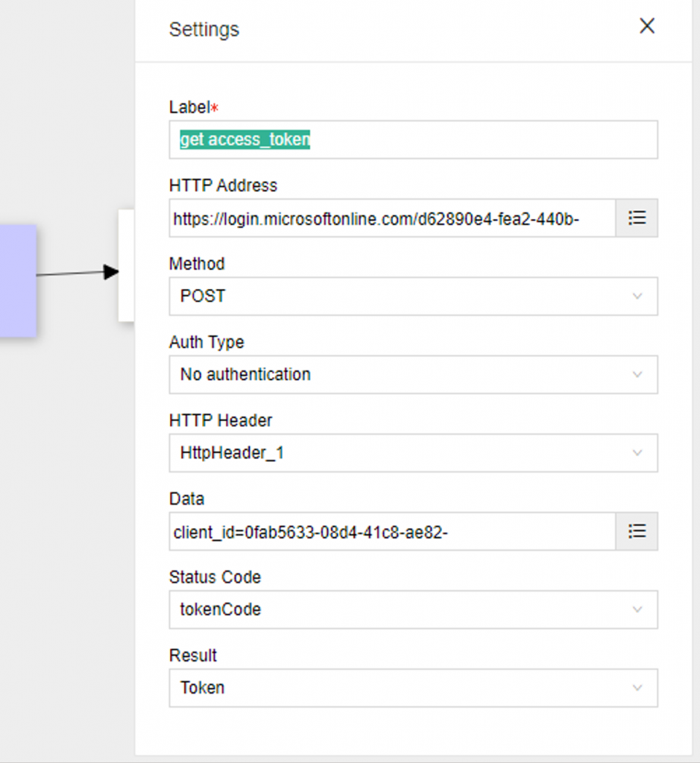Click the Auth Type chevron arrow
Image resolution: width=700 pixels, height=763 pixels.
click(x=637, y=375)
